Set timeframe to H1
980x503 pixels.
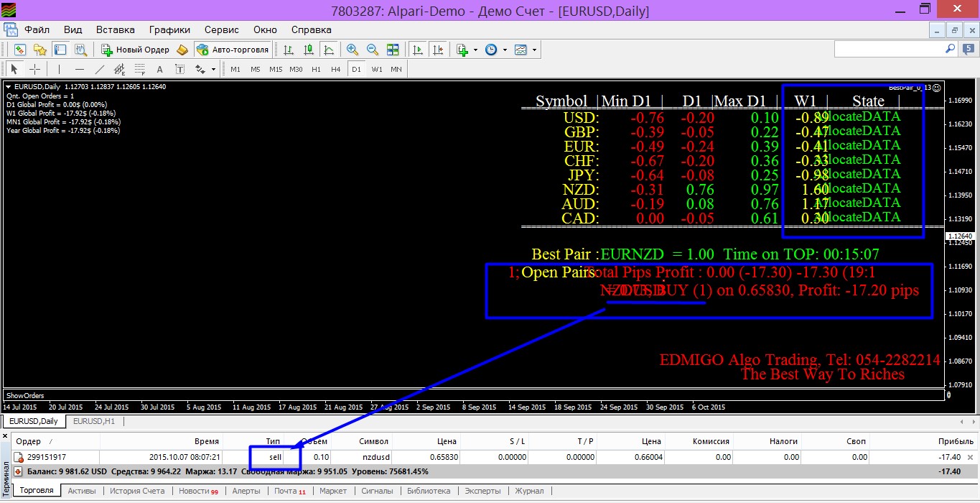(x=316, y=69)
